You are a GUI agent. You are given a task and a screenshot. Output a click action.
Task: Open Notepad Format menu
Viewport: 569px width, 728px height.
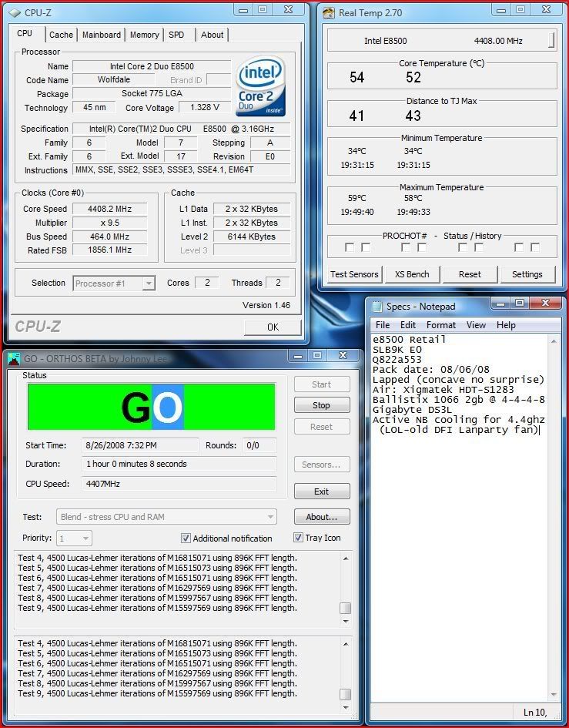(x=441, y=325)
